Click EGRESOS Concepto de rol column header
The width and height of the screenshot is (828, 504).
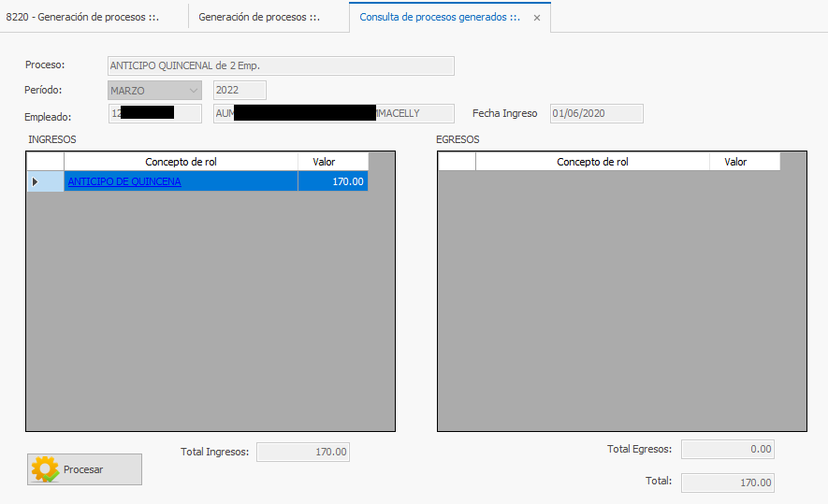[592, 162]
